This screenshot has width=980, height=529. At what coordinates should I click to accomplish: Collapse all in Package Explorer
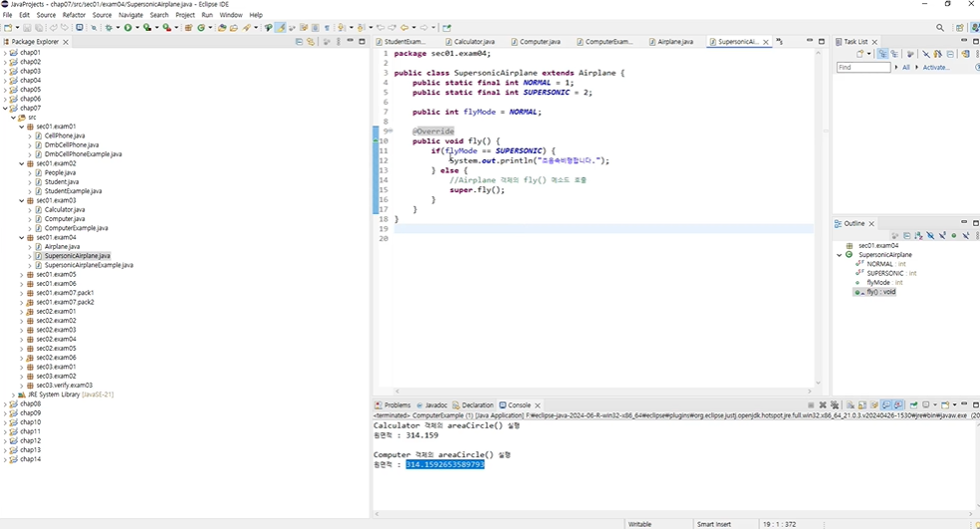[299, 41]
